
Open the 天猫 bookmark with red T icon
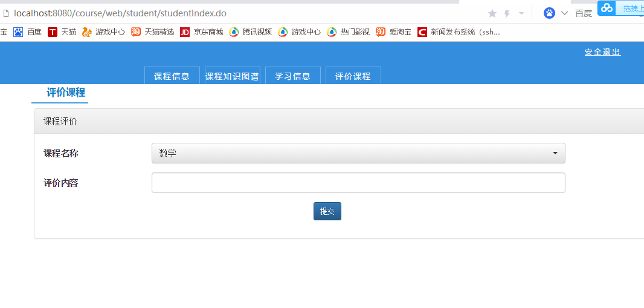[x=62, y=32]
